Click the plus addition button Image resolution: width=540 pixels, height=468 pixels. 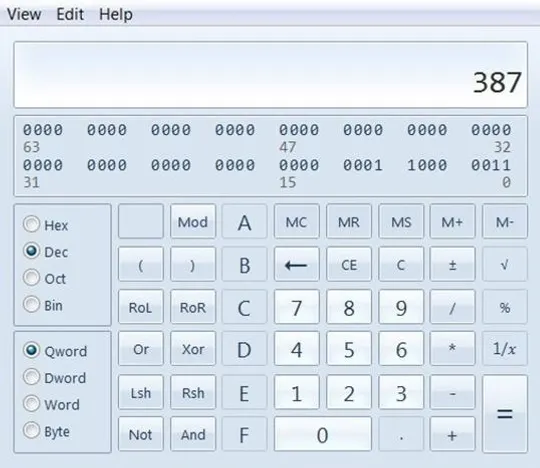[x=453, y=434]
